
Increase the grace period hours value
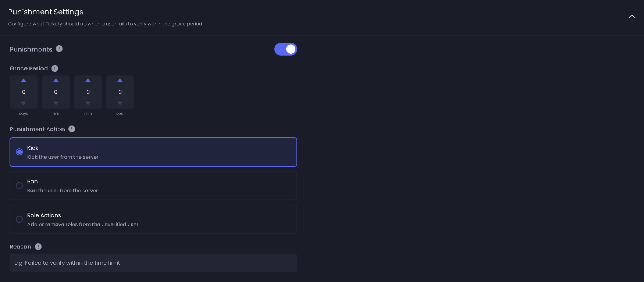(56, 80)
